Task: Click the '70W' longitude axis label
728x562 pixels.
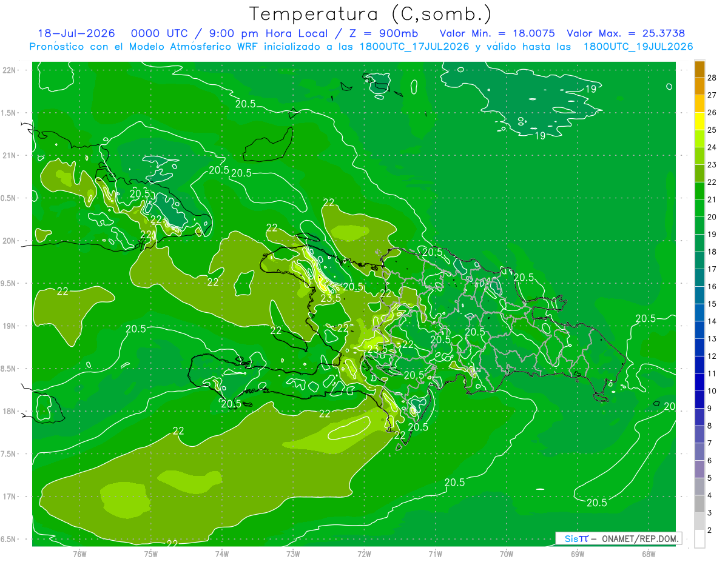Action: 507,554
